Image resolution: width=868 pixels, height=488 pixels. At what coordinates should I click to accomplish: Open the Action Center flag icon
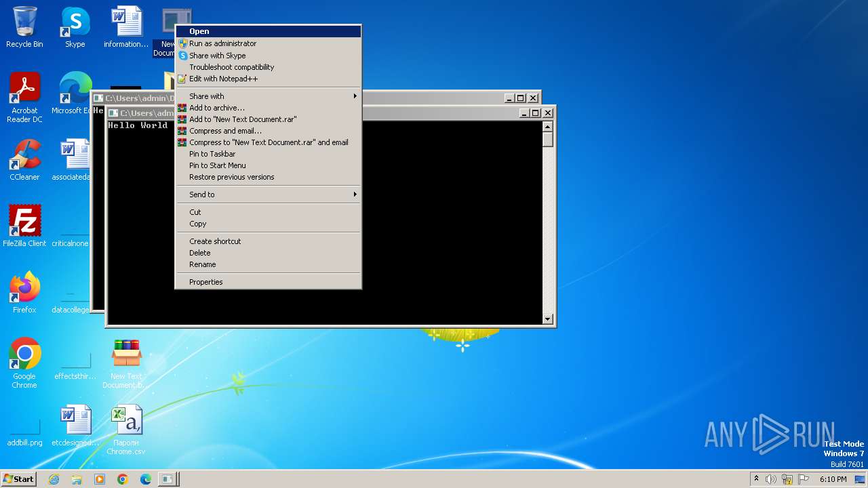(804, 479)
